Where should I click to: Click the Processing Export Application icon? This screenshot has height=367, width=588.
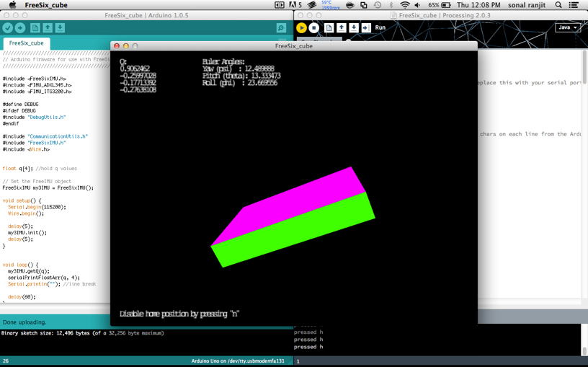tap(366, 28)
